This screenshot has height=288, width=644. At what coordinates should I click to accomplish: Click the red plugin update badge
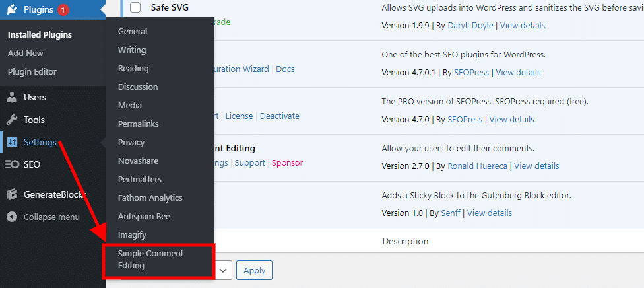tap(63, 9)
